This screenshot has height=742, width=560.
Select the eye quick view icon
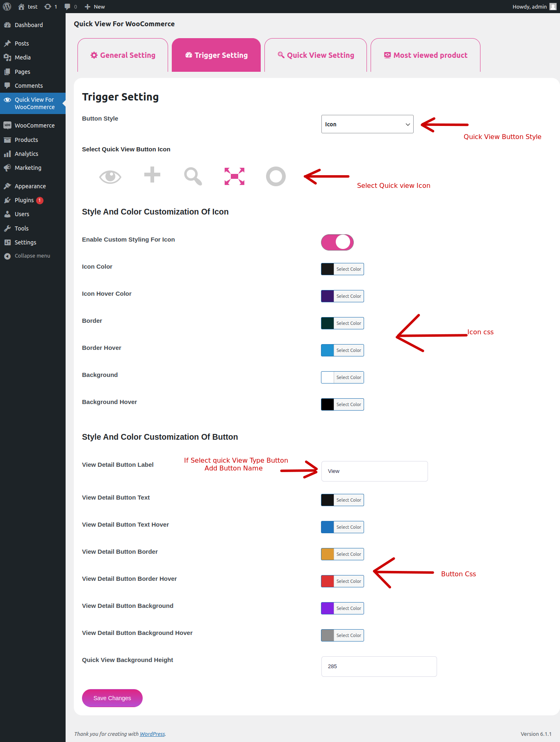tap(110, 177)
